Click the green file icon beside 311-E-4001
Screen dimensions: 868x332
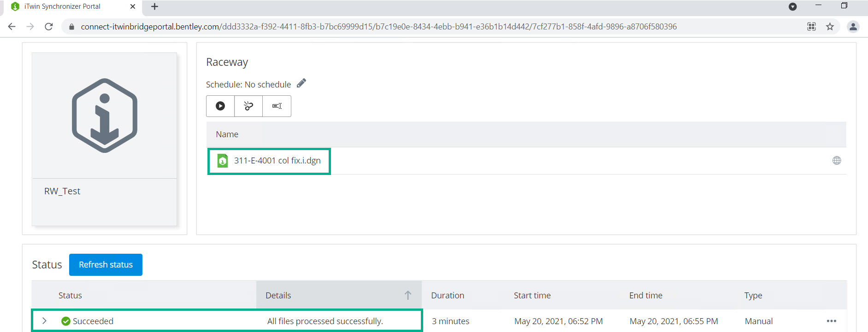point(223,160)
